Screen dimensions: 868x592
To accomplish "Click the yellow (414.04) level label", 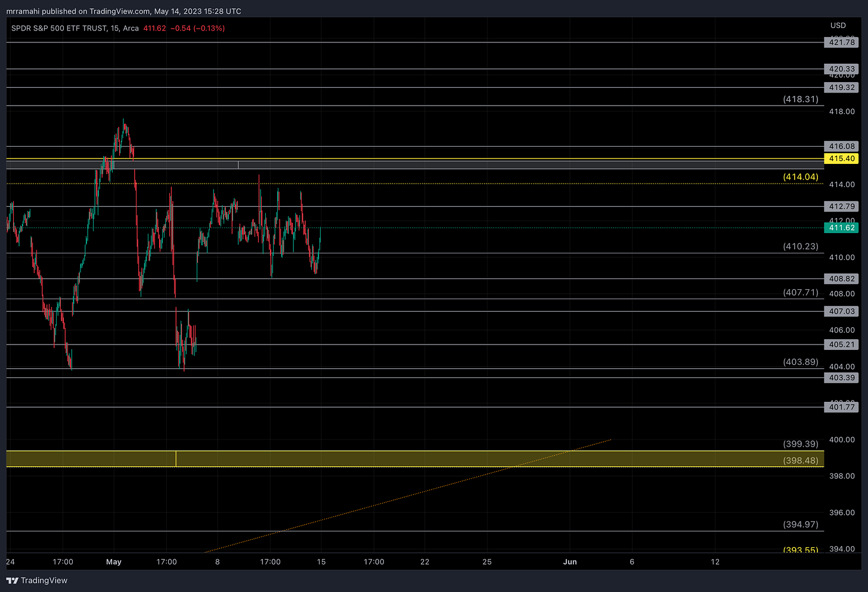I will [x=801, y=177].
